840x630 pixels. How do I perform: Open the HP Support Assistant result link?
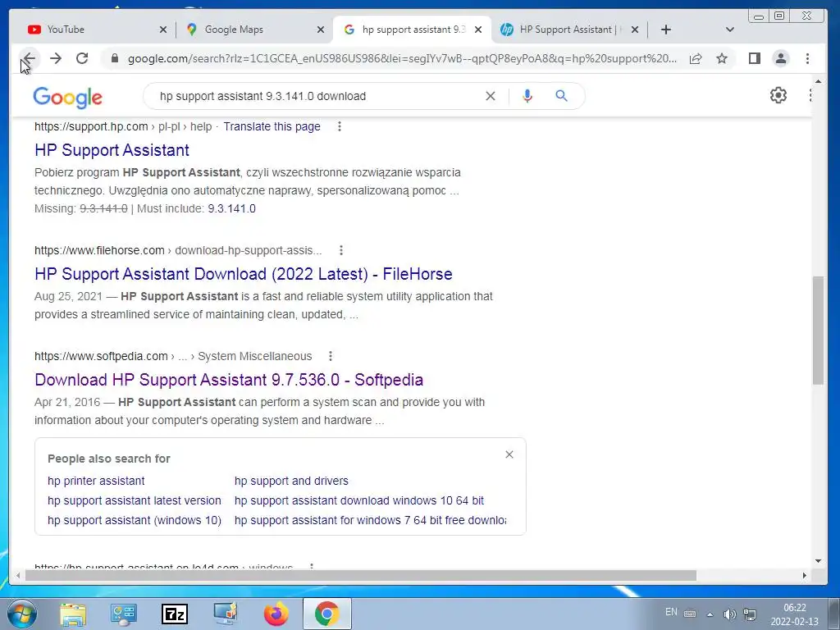[112, 150]
